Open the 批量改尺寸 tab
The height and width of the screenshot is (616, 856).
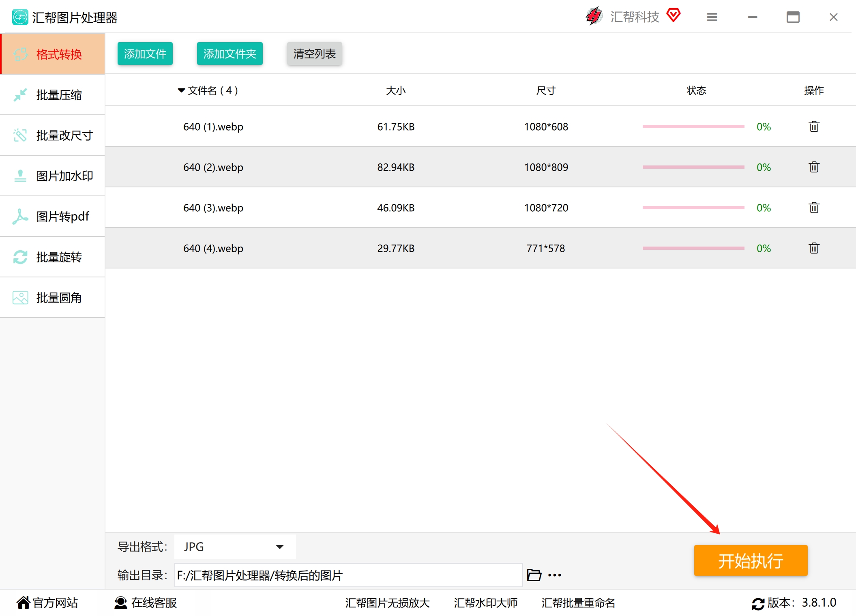[53, 135]
